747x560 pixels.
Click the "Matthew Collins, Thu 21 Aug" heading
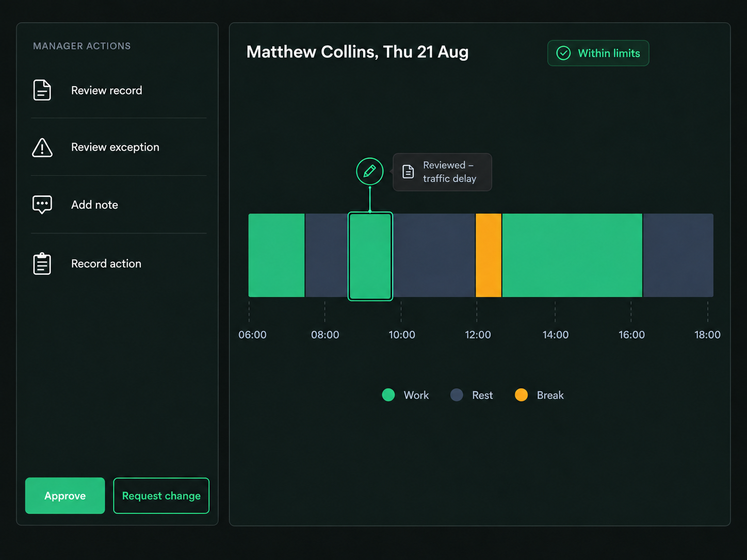point(358,52)
